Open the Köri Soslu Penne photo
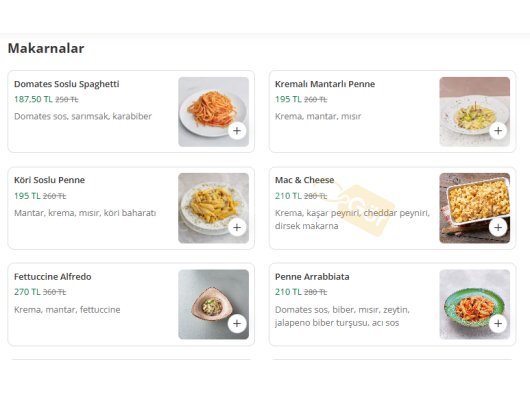The image size is (530, 393). pos(214,208)
